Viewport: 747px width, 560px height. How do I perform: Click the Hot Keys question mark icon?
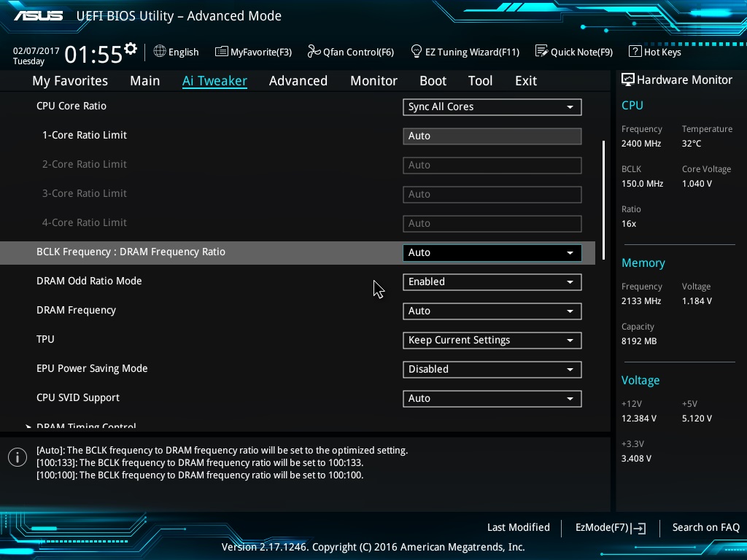pyautogui.click(x=635, y=51)
